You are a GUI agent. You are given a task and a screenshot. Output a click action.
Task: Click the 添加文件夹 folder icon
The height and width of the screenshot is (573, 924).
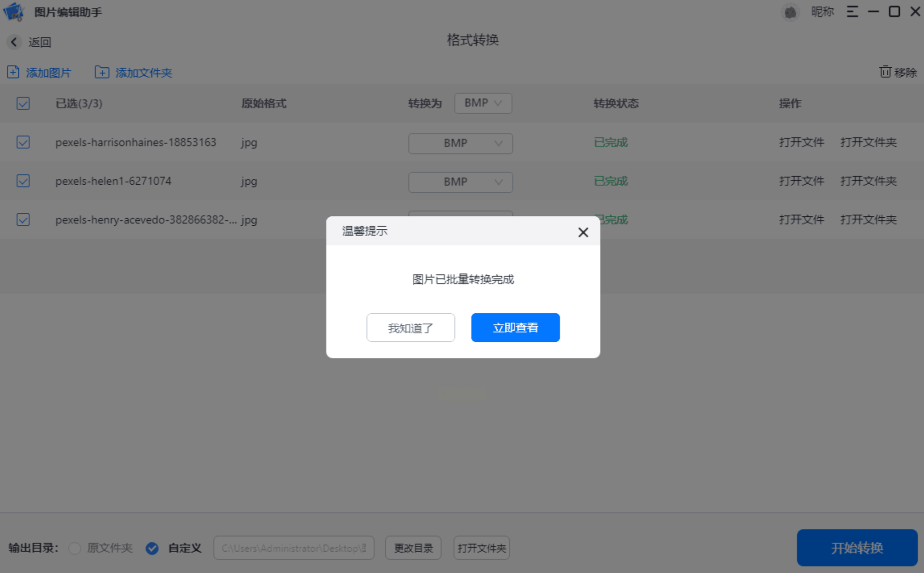point(102,72)
